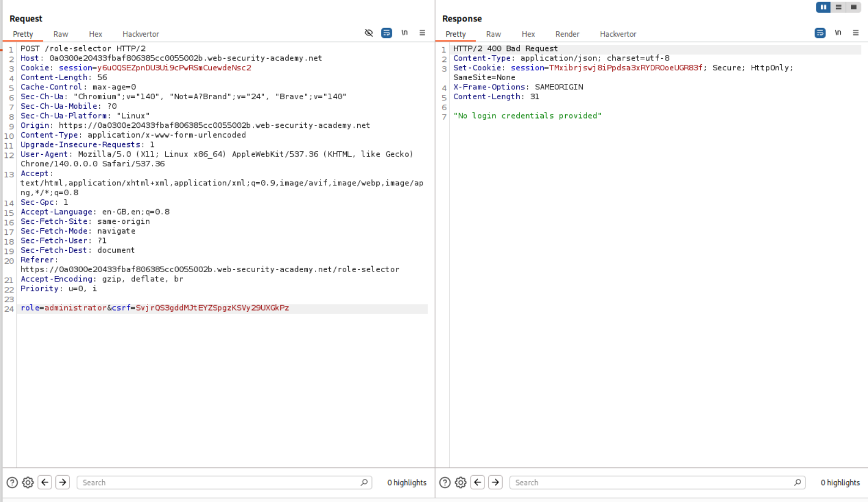Select top-bottom stacked layout icon
868x502 pixels.
[x=838, y=7]
